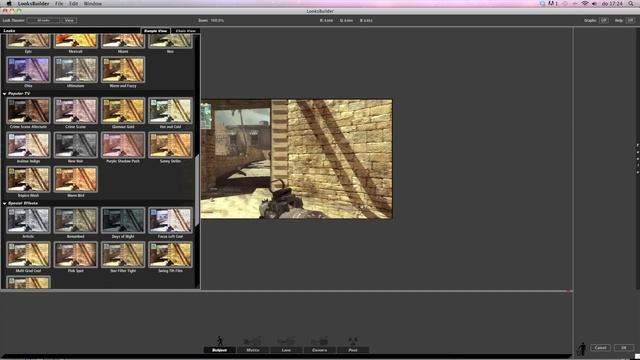The width and height of the screenshot is (640, 360).
Task: Click the Looks panel vertical scrollbar
Action: (197, 190)
